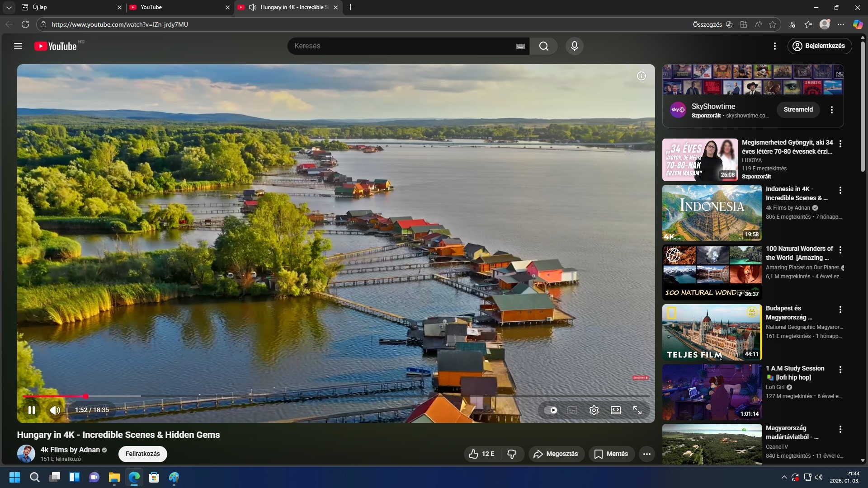Open tab search dropdown arrow
868x488 pixels.
9,7
